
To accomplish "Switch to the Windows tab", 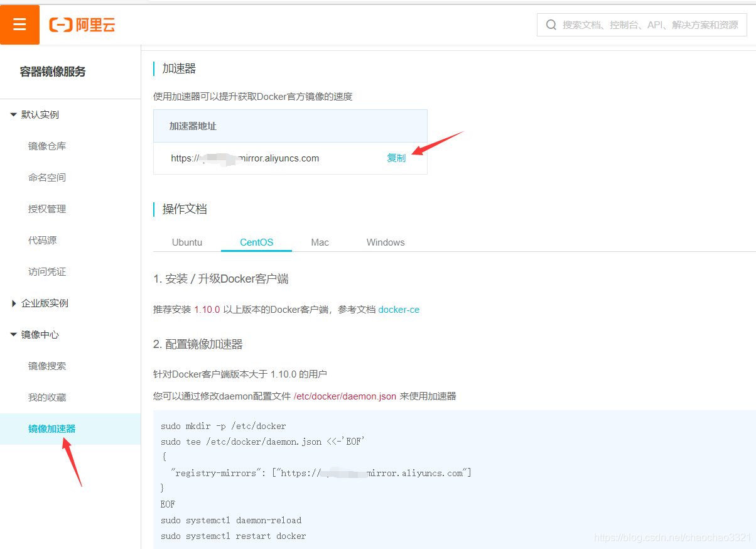I will (x=386, y=242).
